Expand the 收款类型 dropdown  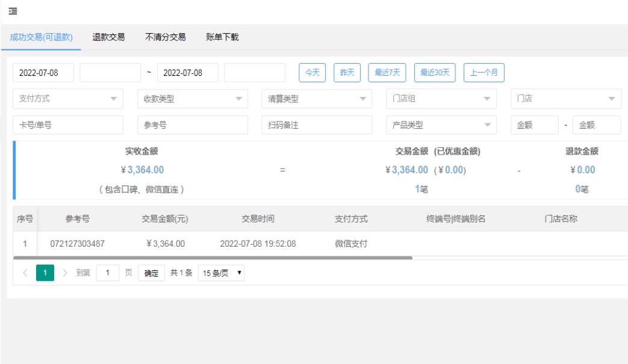tap(192, 99)
